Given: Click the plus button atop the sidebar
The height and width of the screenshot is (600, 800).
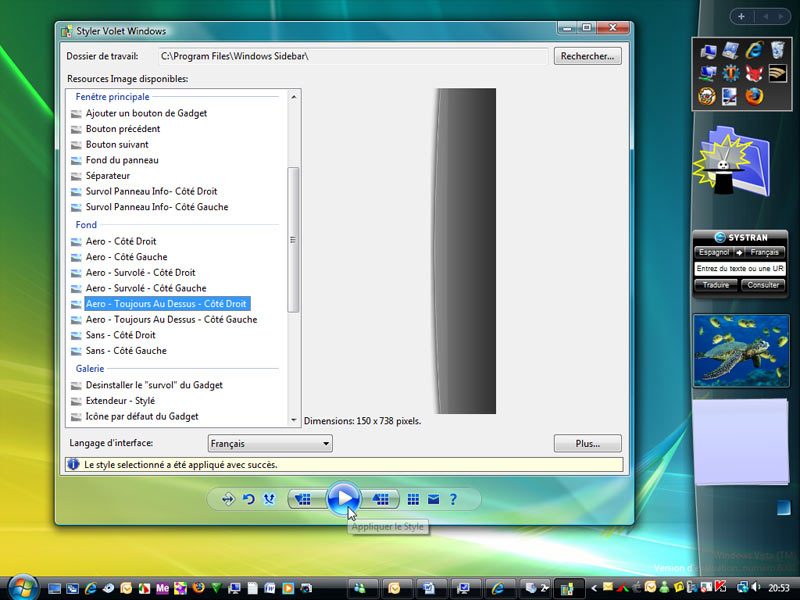Looking at the screenshot, I should 741,17.
